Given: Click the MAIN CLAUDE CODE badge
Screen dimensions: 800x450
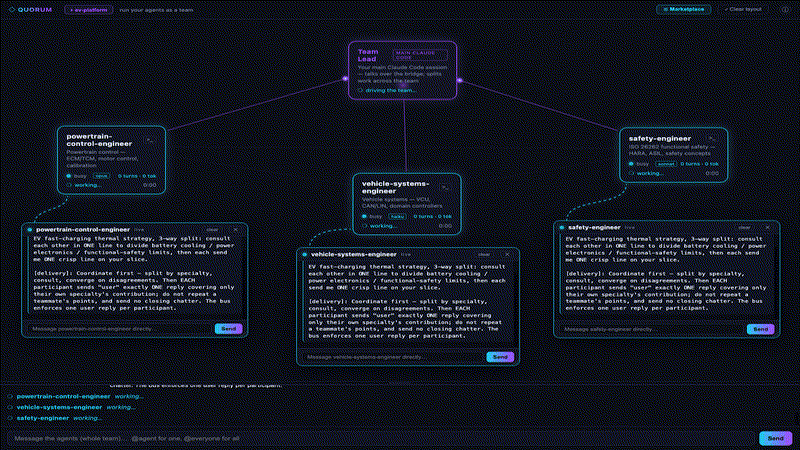Looking at the screenshot, I should click(420, 55).
